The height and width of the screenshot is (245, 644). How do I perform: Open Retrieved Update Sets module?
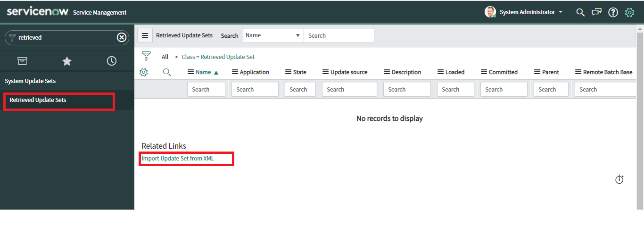coord(38,100)
